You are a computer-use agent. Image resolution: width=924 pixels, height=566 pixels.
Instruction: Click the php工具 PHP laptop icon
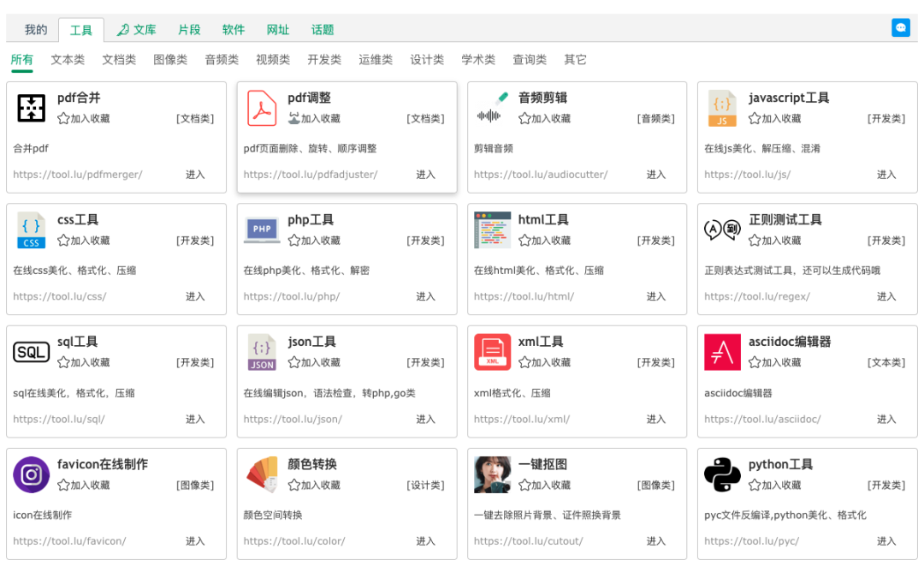pos(262,230)
